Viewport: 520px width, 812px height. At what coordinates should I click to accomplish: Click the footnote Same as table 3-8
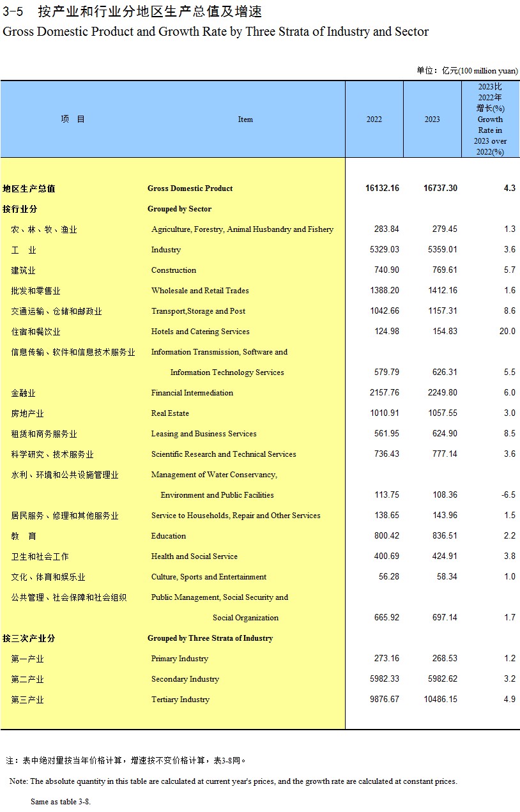click(61, 802)
